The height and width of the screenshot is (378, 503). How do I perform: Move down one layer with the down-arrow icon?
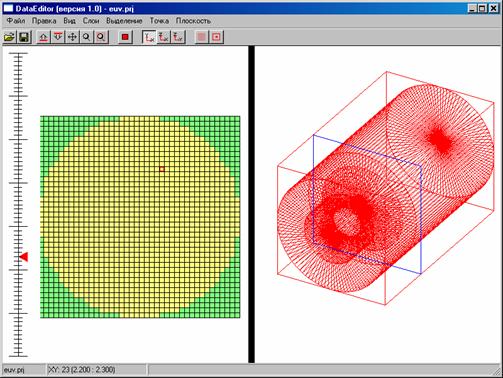(58, 37)
